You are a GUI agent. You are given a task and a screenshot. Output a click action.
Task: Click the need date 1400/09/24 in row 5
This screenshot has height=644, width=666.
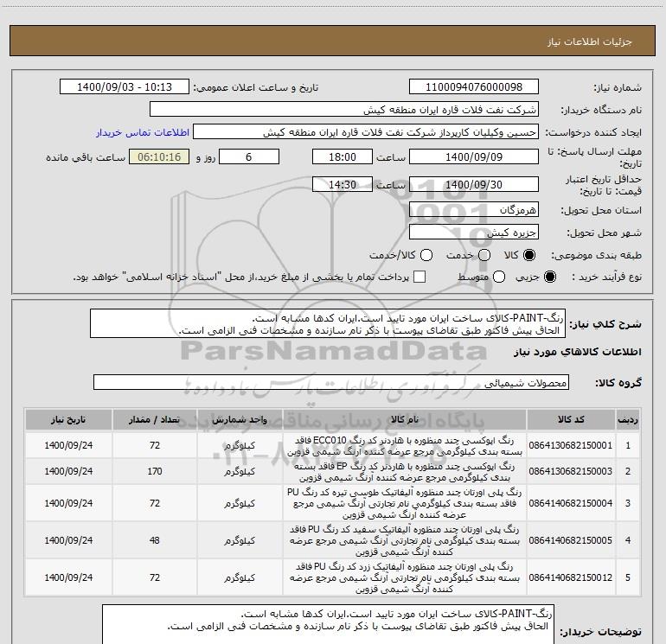pos(68,577)
